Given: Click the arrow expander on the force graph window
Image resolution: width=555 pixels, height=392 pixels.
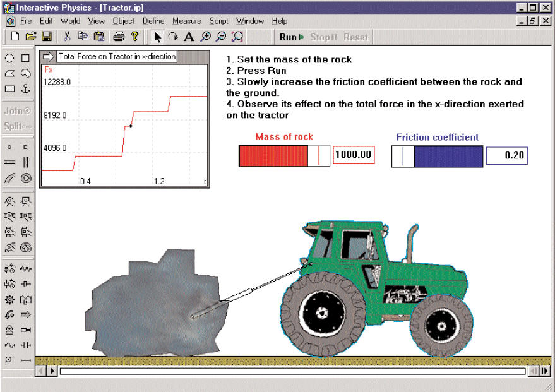Looking at the screenshot, I should 49,56.
